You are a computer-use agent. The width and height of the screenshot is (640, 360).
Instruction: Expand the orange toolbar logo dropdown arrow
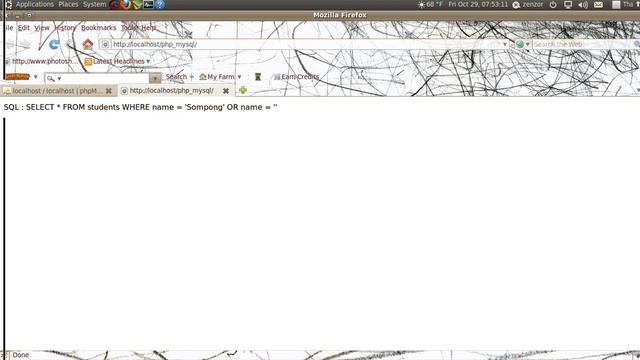(36, 77)
